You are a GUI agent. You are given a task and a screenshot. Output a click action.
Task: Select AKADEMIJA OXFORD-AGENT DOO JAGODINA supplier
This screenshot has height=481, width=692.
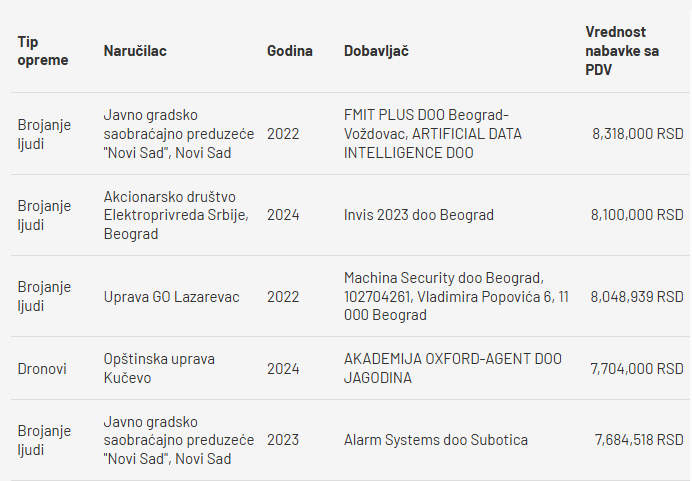point(453,369)
